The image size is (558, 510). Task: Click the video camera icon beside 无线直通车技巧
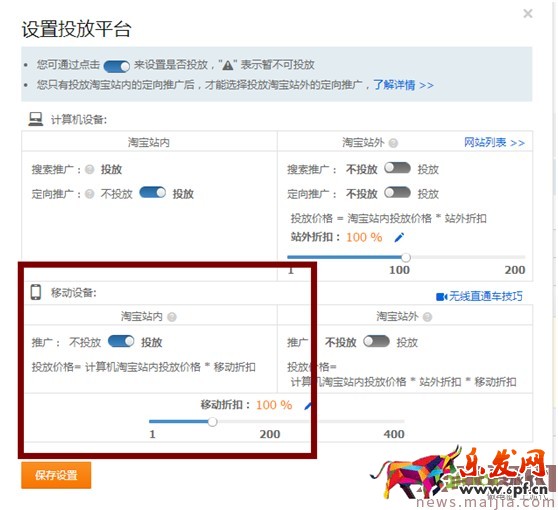point(441,296)
